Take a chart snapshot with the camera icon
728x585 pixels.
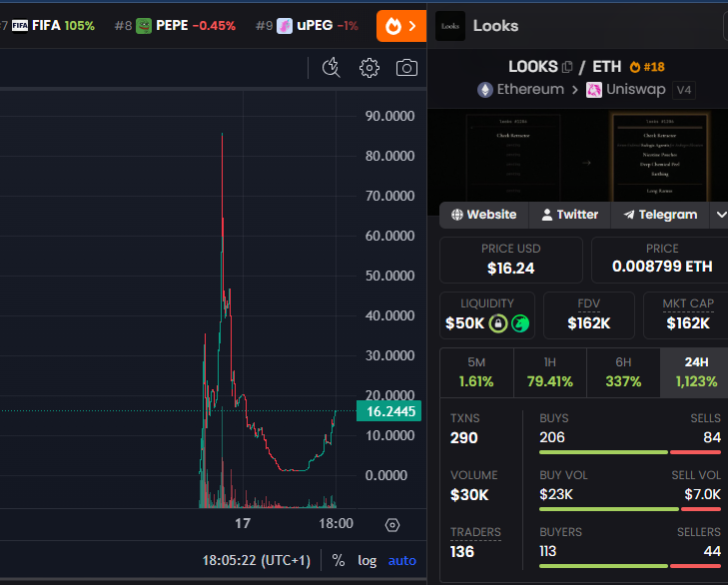406,68
